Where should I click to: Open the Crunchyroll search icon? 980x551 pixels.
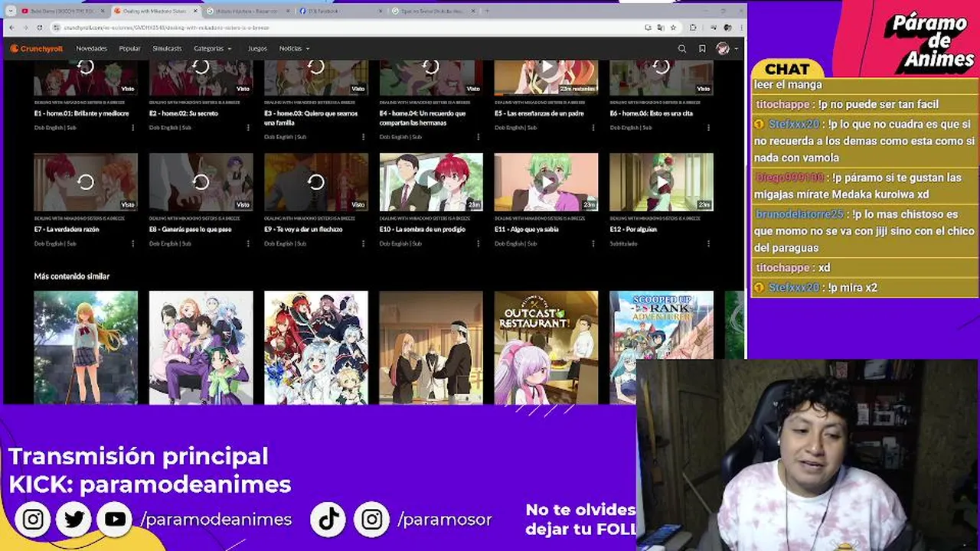681,48
